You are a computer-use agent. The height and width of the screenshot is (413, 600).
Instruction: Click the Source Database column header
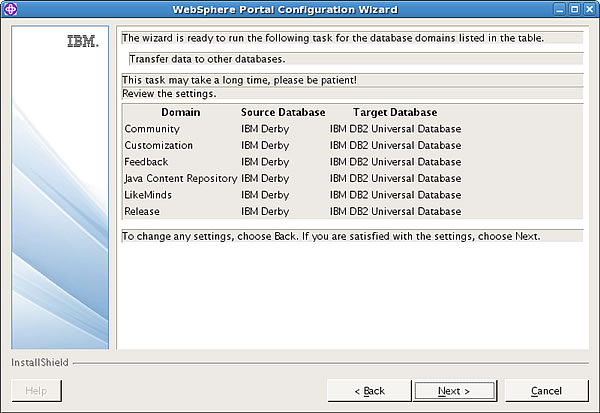click(283, 112)
